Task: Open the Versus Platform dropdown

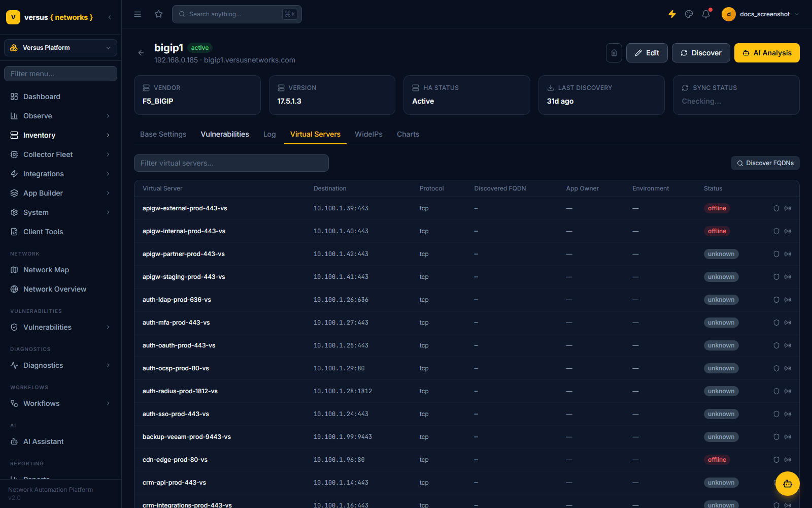Action: (60, 48)
